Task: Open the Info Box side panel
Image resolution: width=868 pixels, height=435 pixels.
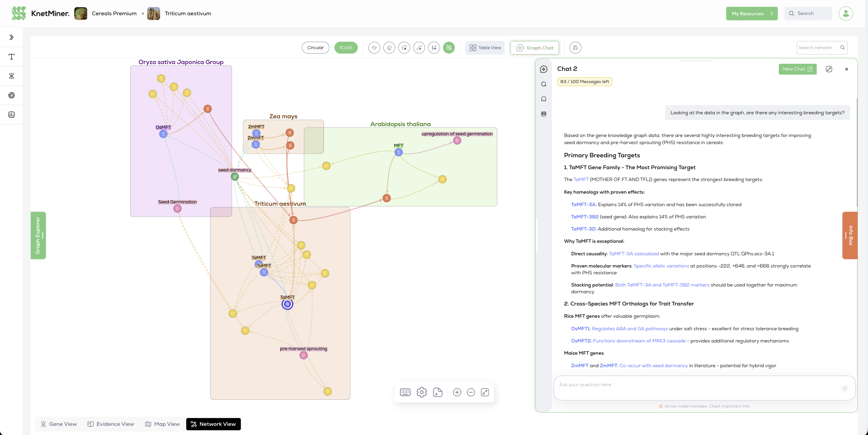Action: (850, 235)
